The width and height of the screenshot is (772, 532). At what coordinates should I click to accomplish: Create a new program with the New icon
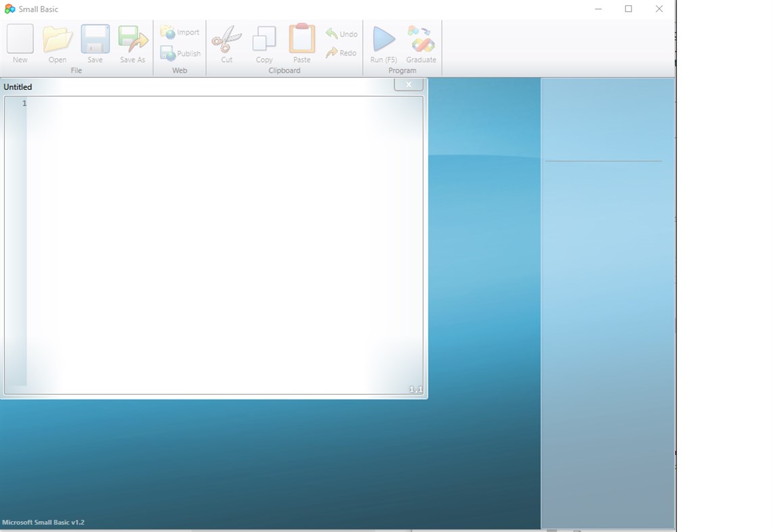click(x=20, y=41)
